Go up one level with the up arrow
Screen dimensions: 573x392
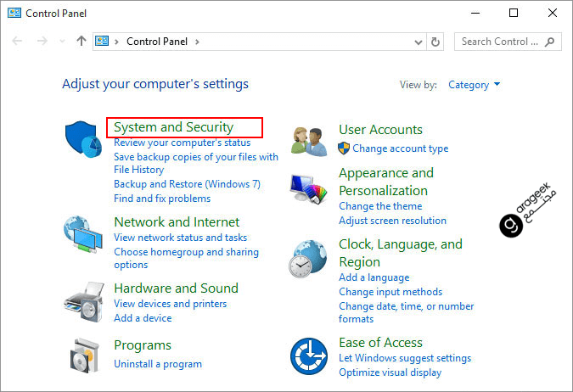click(81, 41)
